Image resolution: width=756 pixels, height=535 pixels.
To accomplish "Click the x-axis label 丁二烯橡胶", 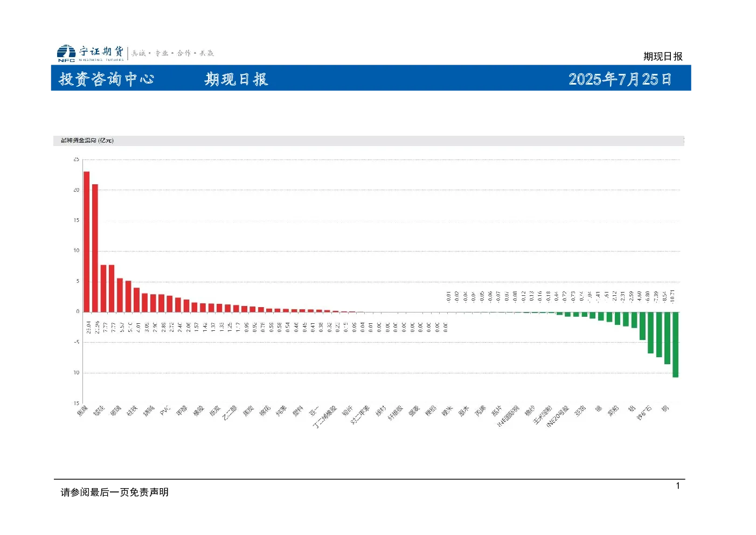I will point(324,417).
